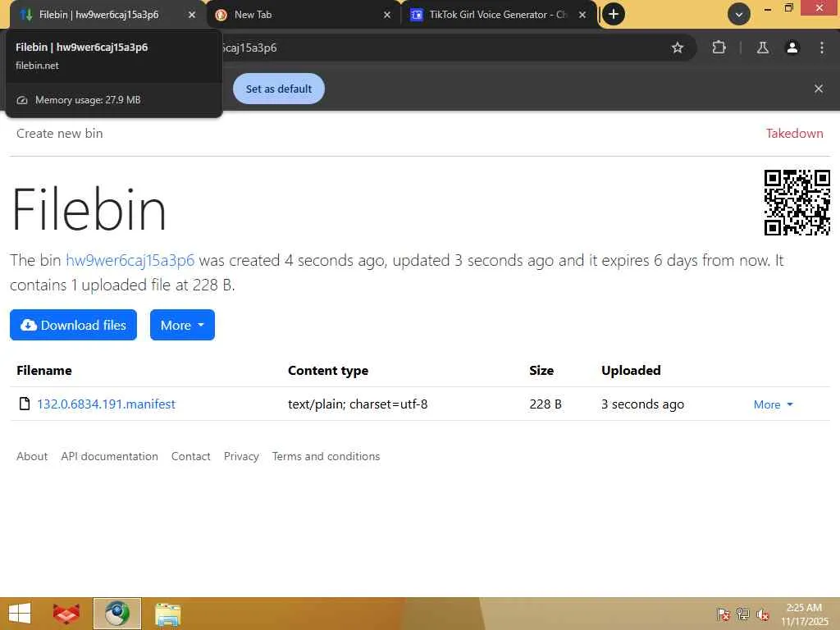Click the Size column header
Image resolution: width=840 pixels, height=630 pixels.
(541, 370)
